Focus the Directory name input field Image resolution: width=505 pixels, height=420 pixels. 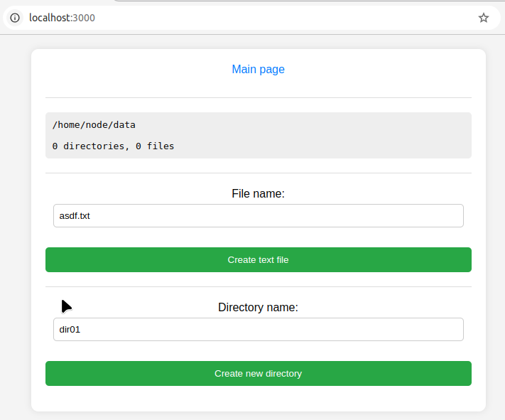[258, 330]
